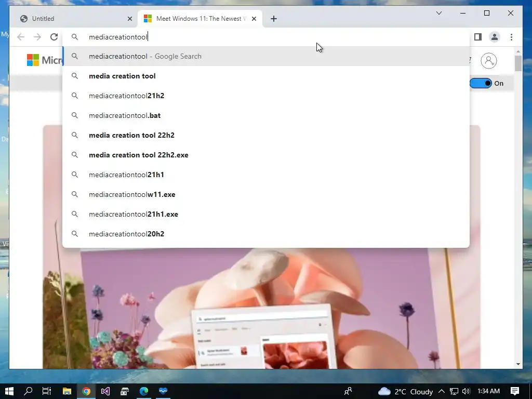Select 'mediacreationtool - Google Search' suggestion

point(266,56)
